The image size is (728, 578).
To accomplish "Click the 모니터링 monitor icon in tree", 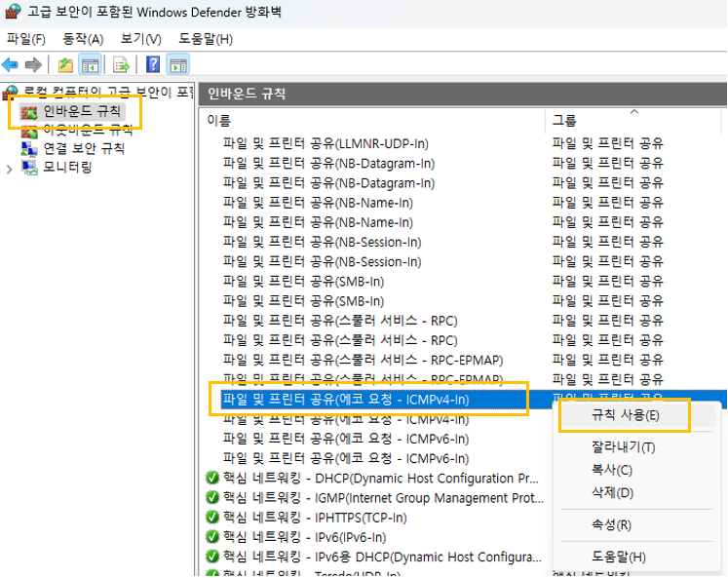I will pos(29,168).
